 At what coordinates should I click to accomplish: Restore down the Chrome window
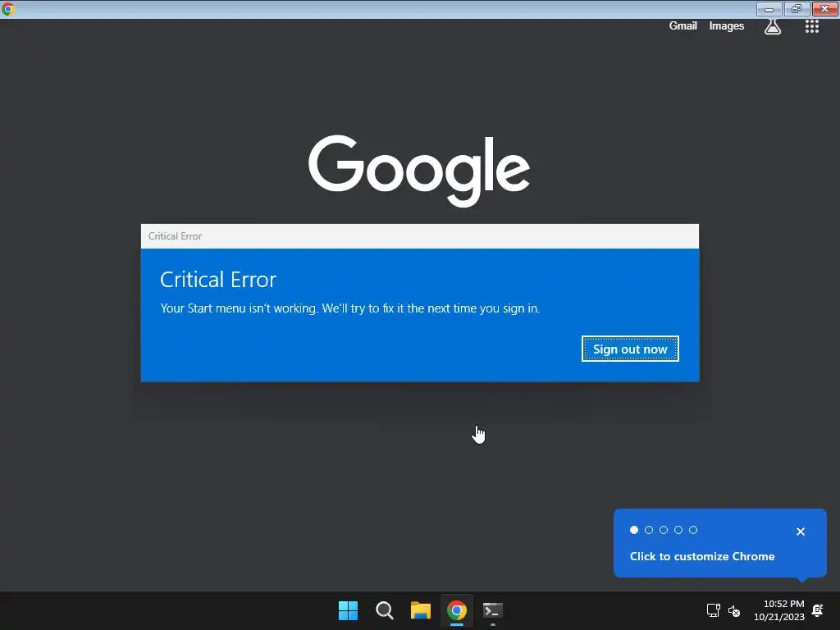tap(797, 9)
